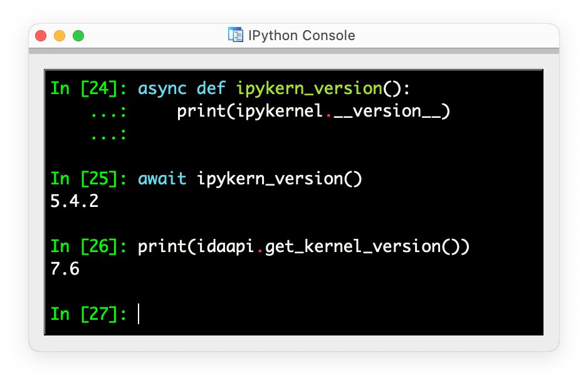Click the 'In [24]:' prompt label
The width and height of the screenshot is (588, 385).
pos(89,88)
